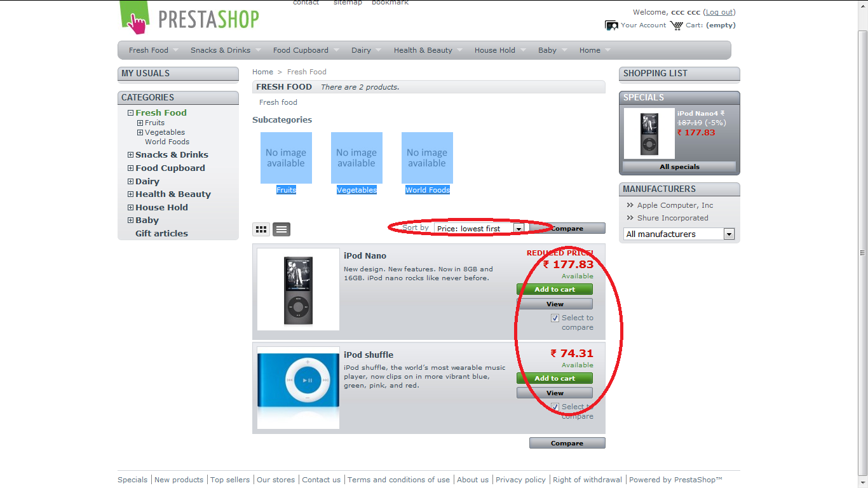Screen dimensions: 868x488
Task: Open the All manufacturers dropdown
Action: tap(679, 234)
